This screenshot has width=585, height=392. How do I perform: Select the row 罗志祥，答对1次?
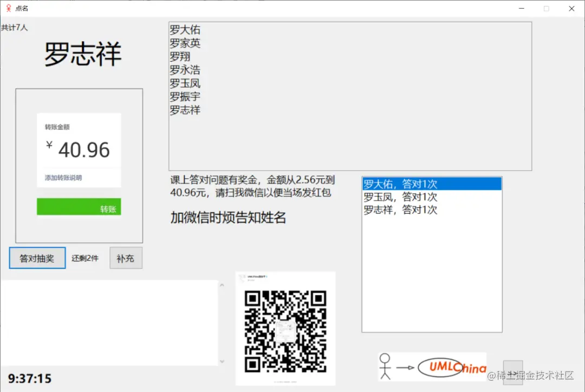432,210
